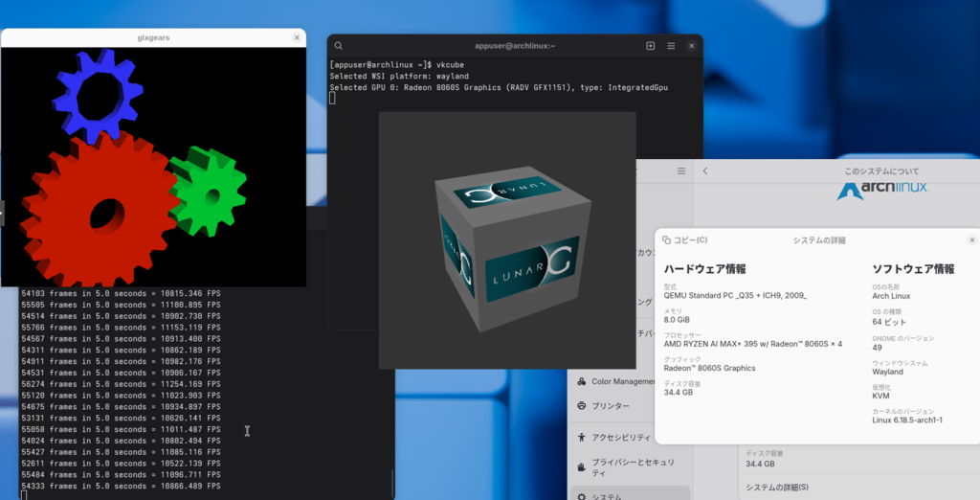The image size is (980, 500).
Task: Open the terminal hamburger menu
Action: coord(671,46)
